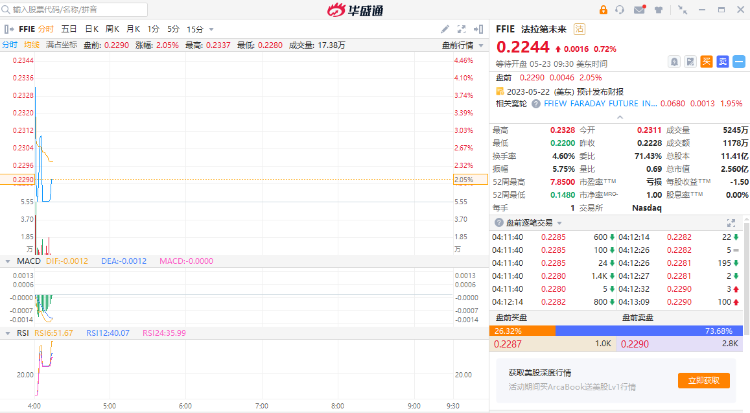Open customer service headset icon
Image resolution: width=750 pixels, height=413 pixels.
pos(620,9)
